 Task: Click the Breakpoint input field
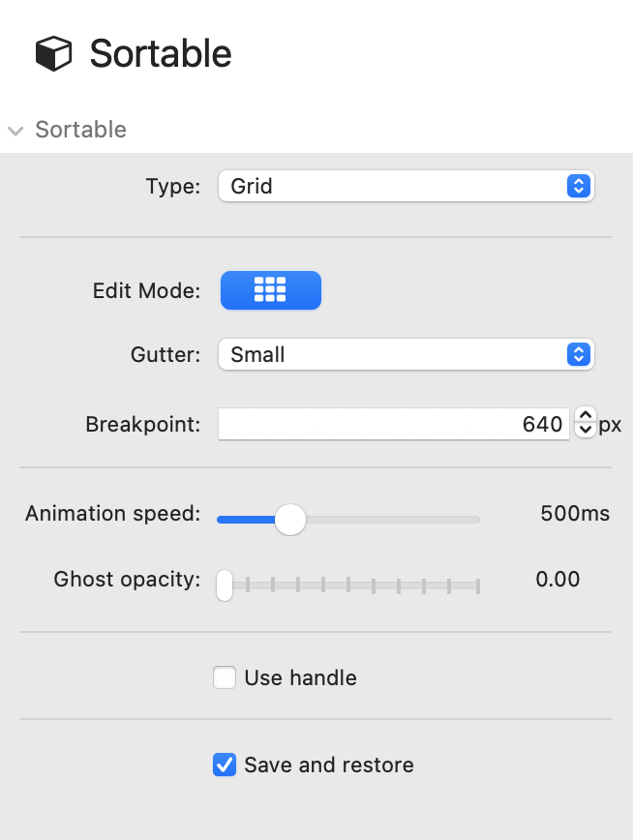tap(393, 424)
